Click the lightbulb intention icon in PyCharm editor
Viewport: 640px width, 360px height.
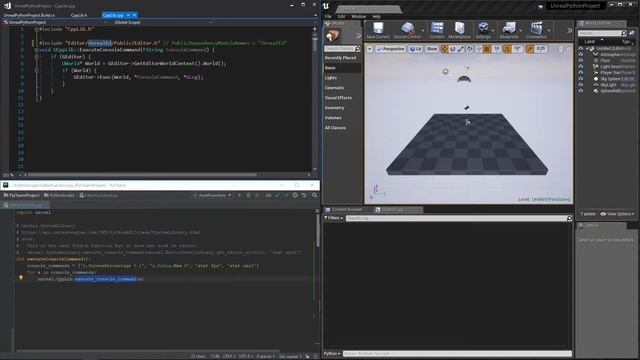(21, 278)
